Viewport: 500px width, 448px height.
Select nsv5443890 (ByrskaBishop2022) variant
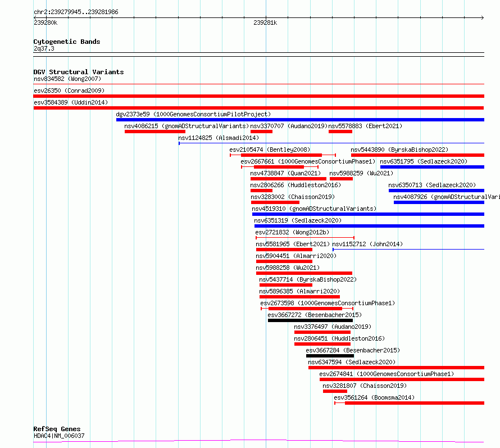399,150
